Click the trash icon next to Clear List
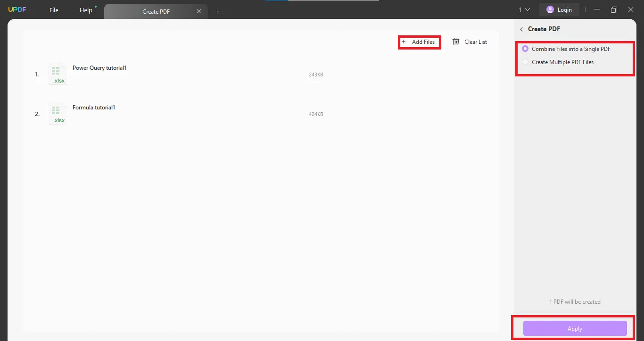Screen dimensions: 644x341 coord(455,42)
